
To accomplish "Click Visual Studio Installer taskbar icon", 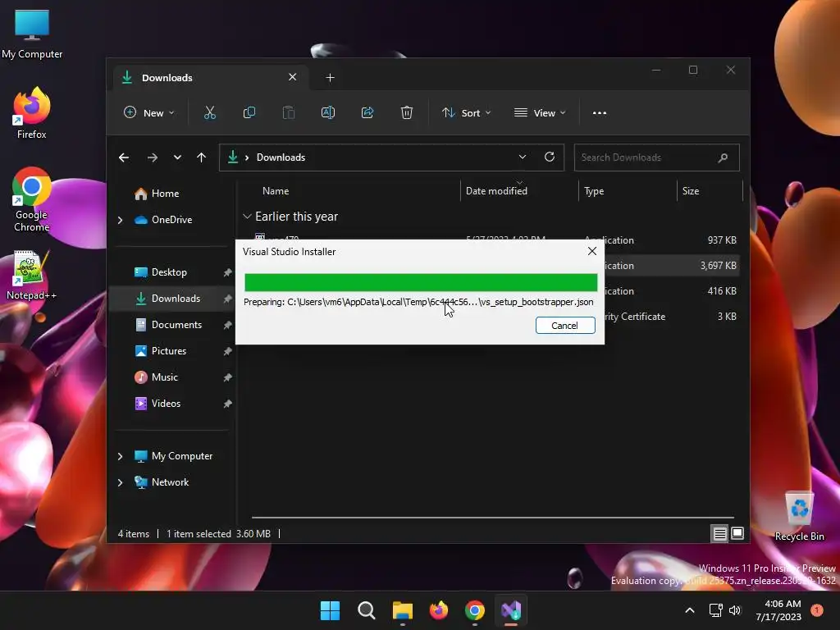I will click(511, 610).
